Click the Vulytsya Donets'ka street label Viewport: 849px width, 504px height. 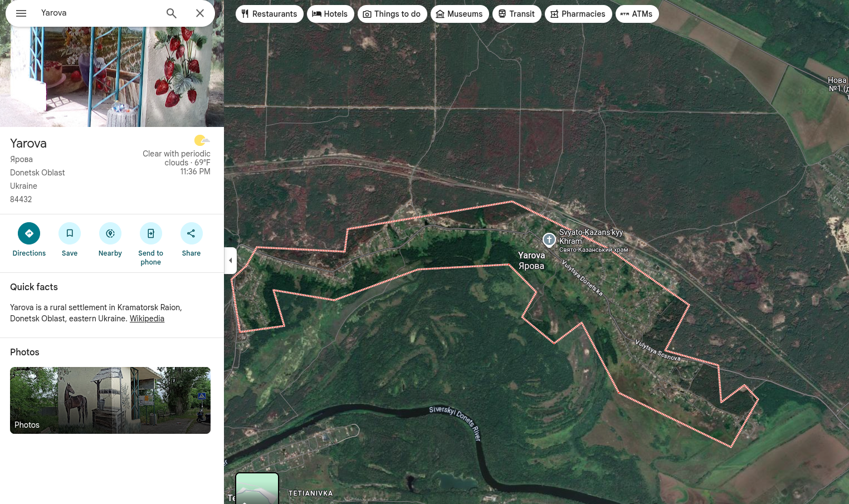[582, 277]
